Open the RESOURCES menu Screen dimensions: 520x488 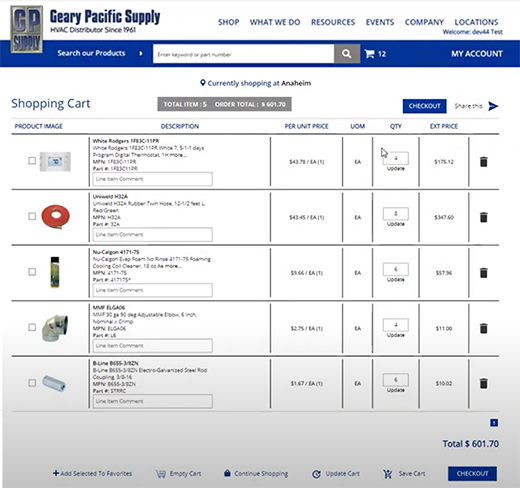click(x=333, y=22)
